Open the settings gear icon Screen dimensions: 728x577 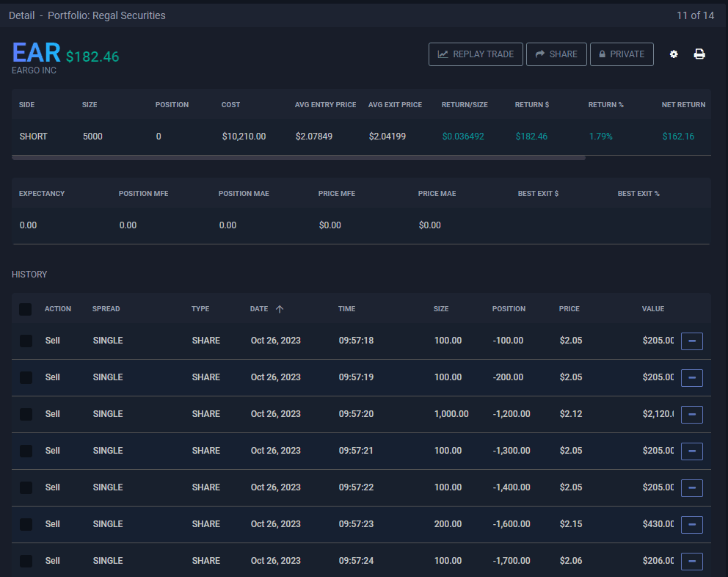(674, 54)
